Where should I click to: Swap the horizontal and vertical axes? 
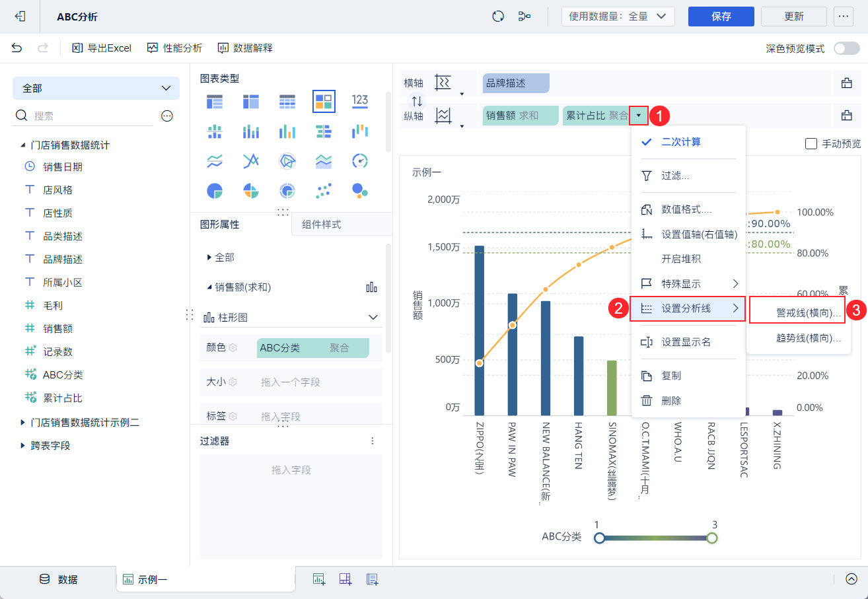[417, 101]
